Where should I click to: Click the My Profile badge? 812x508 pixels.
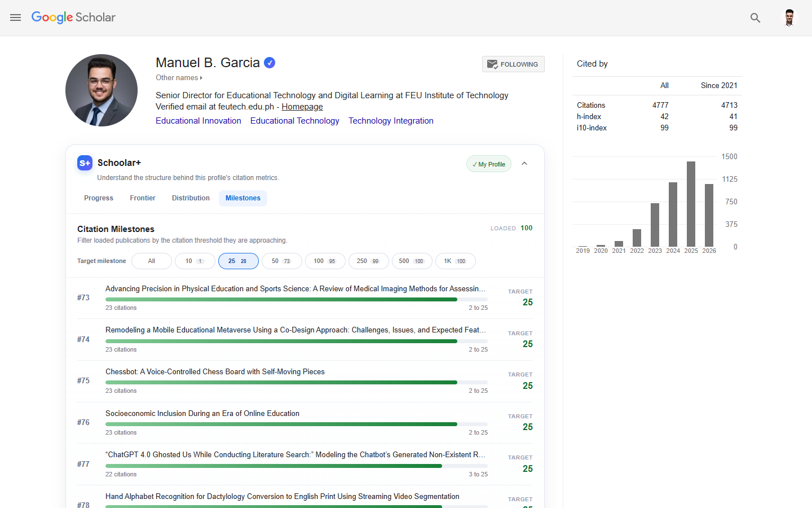[489, 164]
